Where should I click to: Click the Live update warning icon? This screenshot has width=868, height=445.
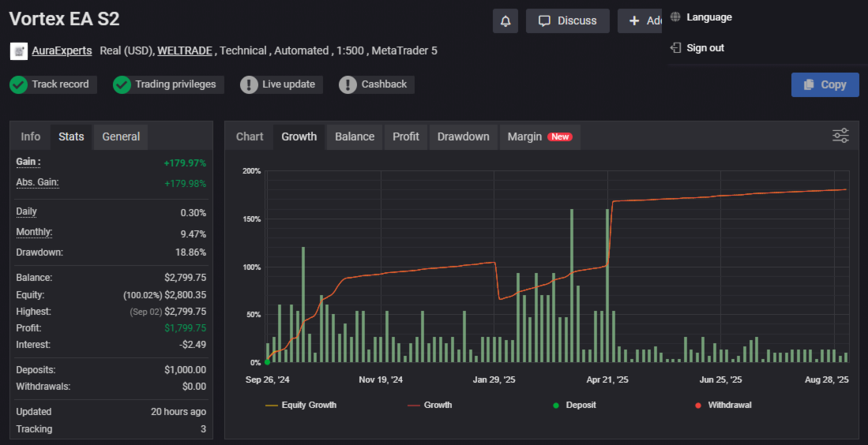click(x=250, y=84)
